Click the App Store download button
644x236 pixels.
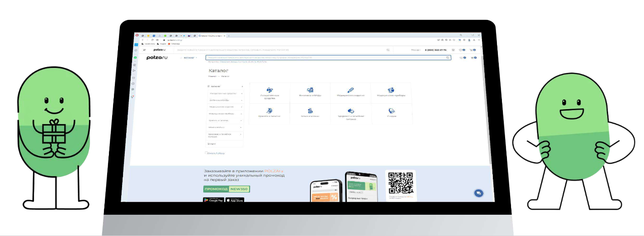[235, 200]
